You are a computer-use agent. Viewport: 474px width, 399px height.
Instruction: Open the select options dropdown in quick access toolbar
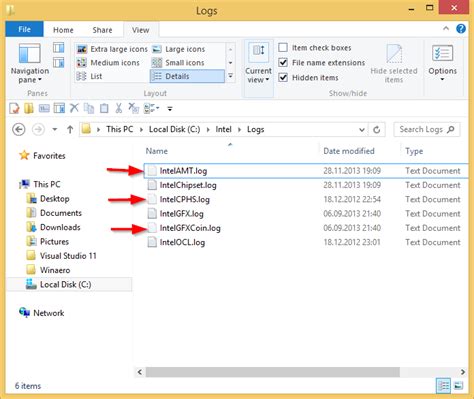[x=151, y=108]
